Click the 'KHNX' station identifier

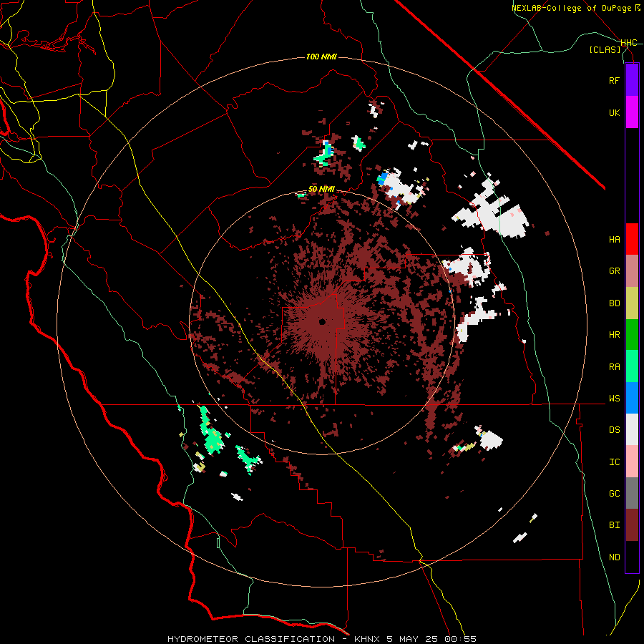[367, 639]
